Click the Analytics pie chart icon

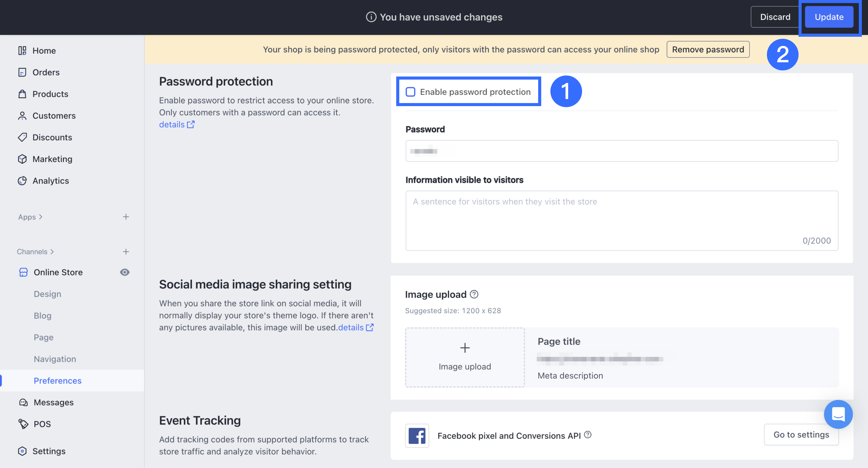22,181
